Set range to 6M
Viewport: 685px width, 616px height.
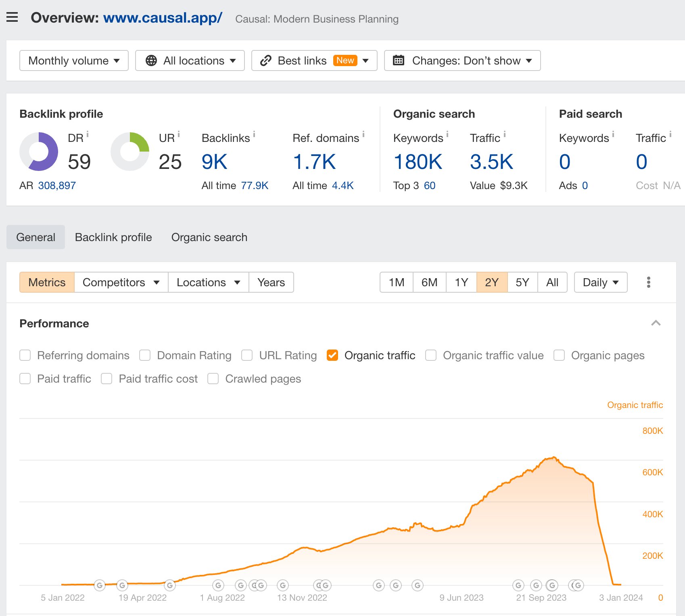pos(430,282)
